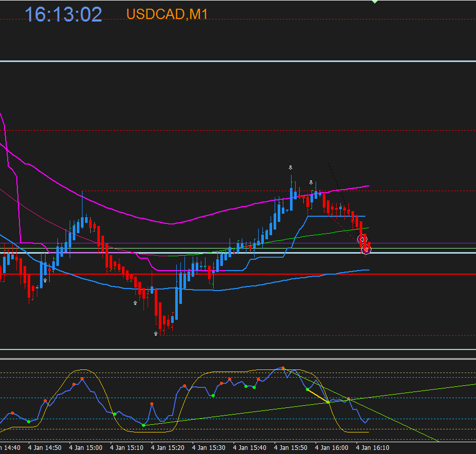
Task: Click the 4 Jan 16:10 time label
Action: pyautogui.click(x=372, y=448)
